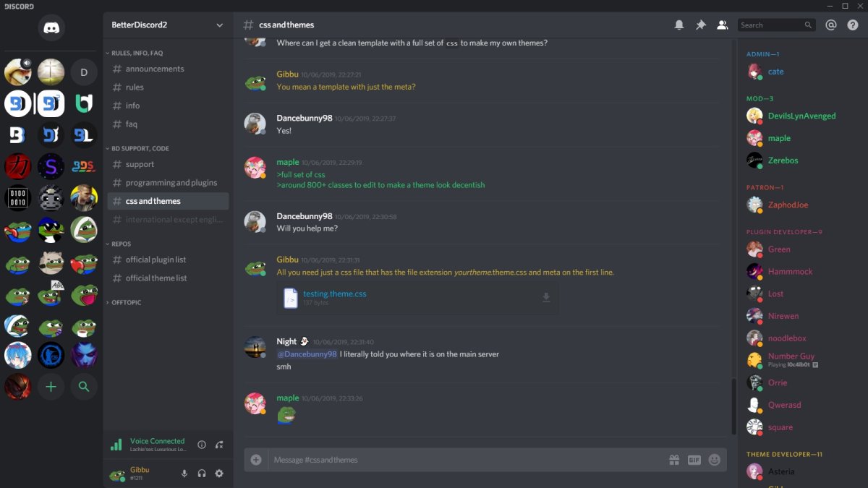Collapse the BD SUPPORT, CODE category
Viewport: 868px width, 488px height.
[x=140, y=148]
